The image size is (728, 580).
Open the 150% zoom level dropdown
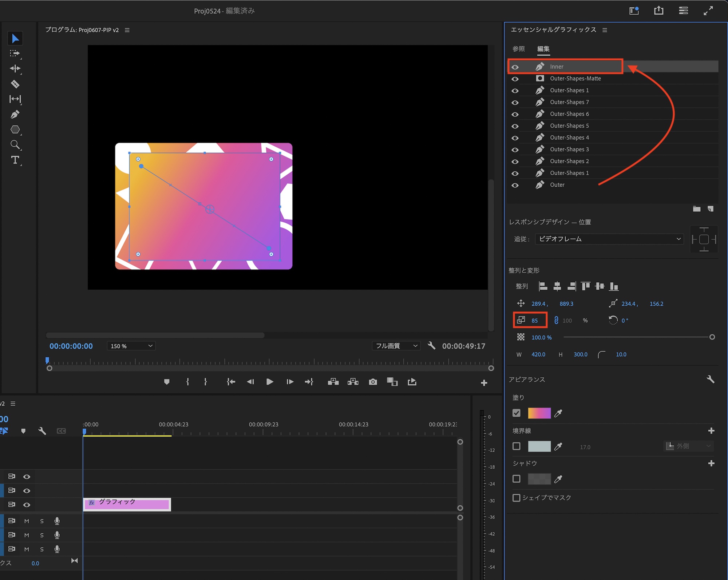coord(131,346)
